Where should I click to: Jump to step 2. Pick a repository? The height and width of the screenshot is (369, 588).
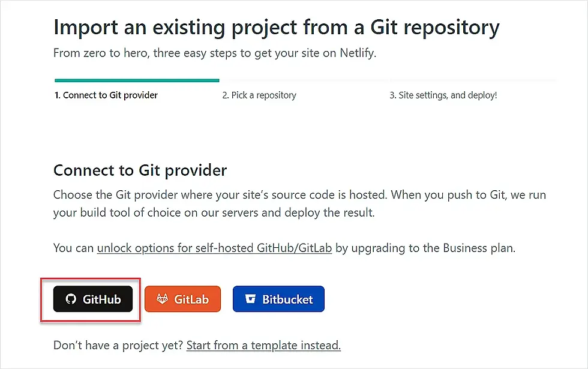click(x=259, y=95)
